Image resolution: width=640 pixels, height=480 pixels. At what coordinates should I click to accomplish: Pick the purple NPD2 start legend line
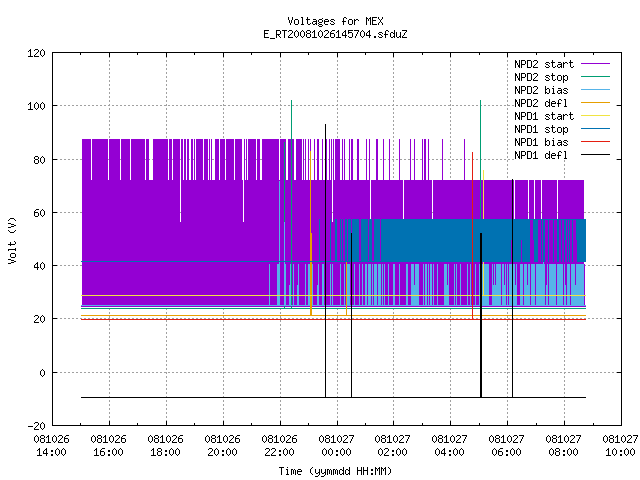[596, 64]
